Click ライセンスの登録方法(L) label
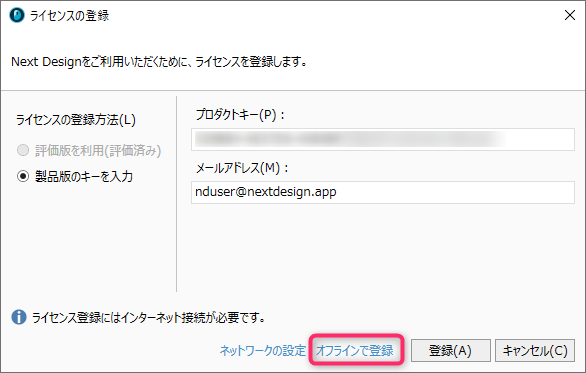The height and width of the screenshot is (373, 586). coord(76,120)
